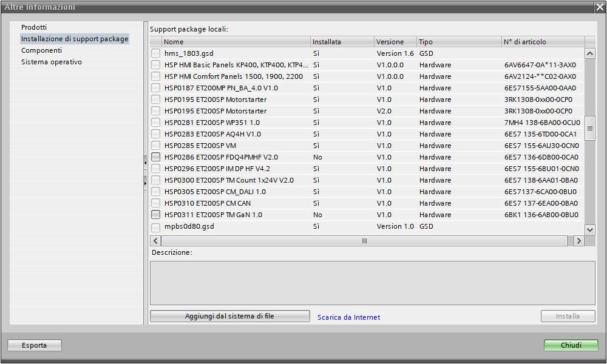Tick the checkbox for HSP0310 ET200SP CM CAN
The image size is (607, 364).
point(155,203)
